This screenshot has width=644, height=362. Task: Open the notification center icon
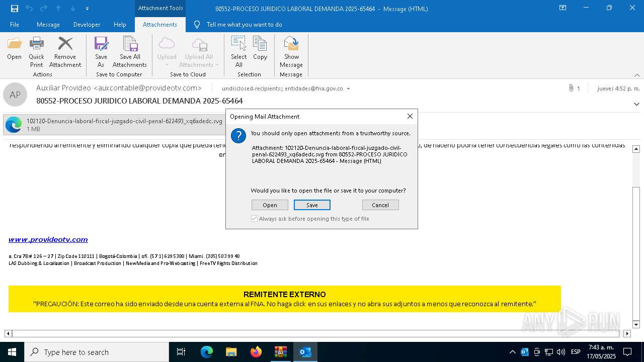627,352
